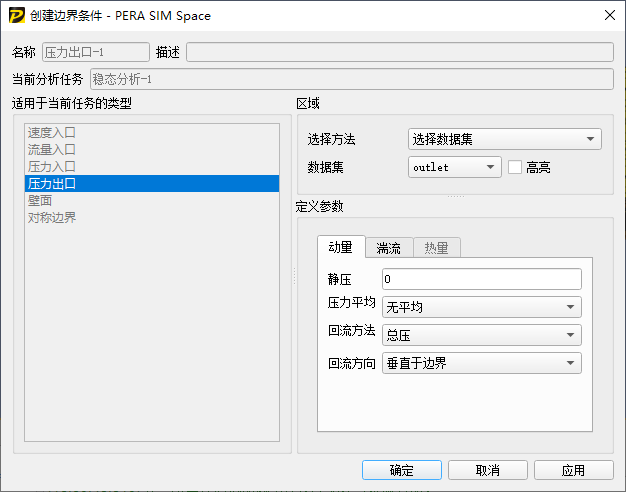The image size is (626, 492).
Task: Click the 名称 field 压力出口-1
Action: pos(96,52)
